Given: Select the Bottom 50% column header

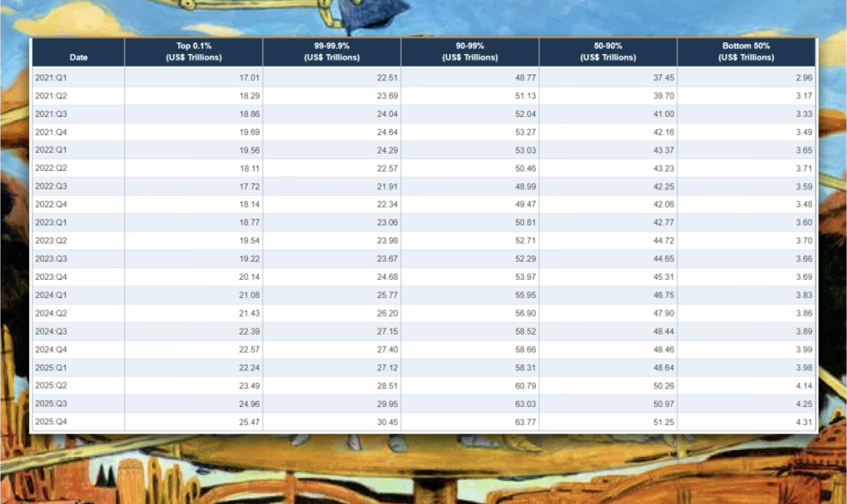Looking at the screenshot, I should pos(746,53).
